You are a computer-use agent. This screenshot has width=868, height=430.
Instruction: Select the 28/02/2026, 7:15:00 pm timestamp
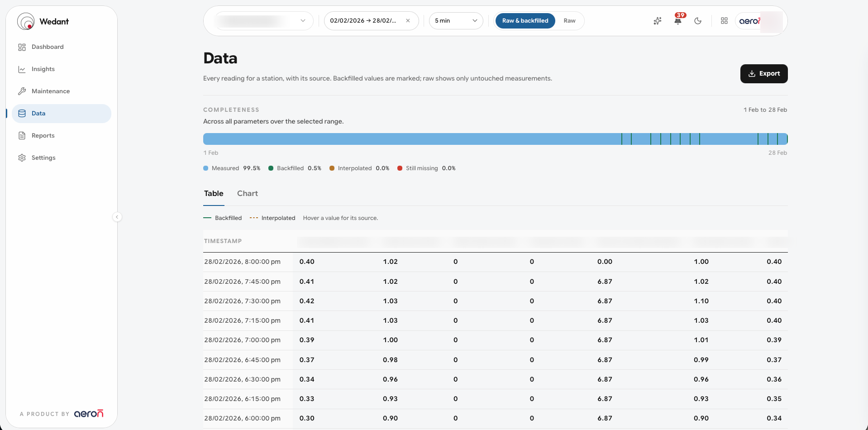pos(242,320)
